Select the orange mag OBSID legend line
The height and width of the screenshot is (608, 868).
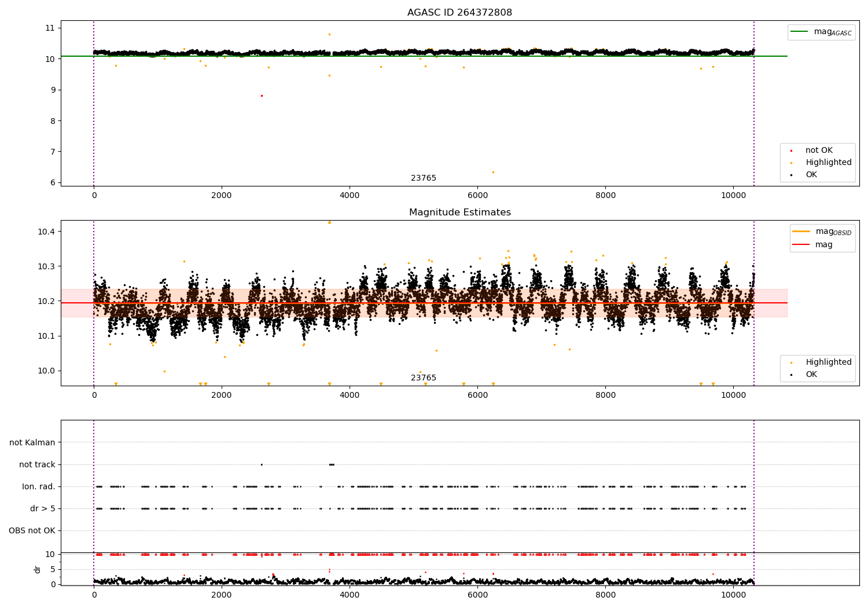[x=801, y=232]
